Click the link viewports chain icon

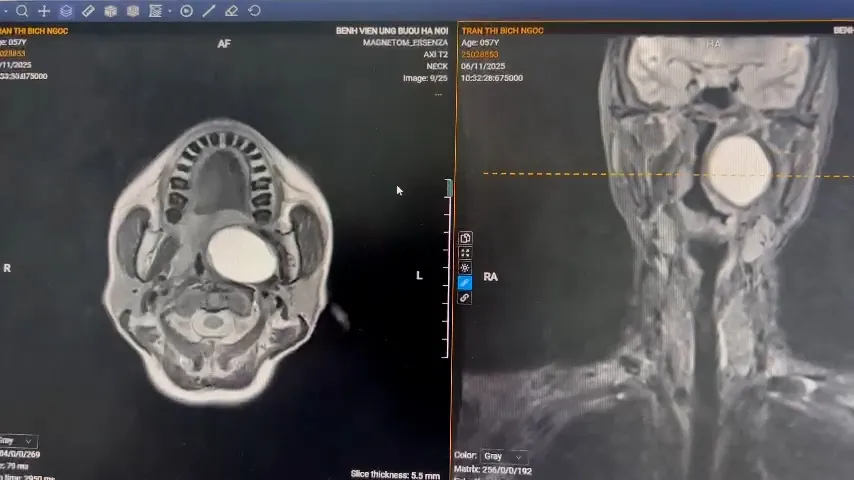tap(465, 298)
